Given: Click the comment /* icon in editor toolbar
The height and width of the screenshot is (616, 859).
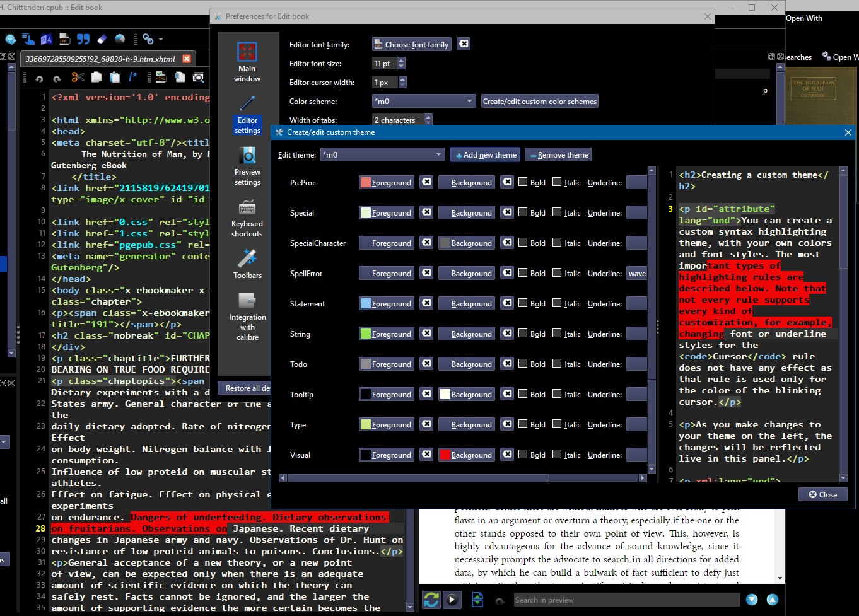Looking at the screenshot, I should pyautogui.click(x=133, y=77).
